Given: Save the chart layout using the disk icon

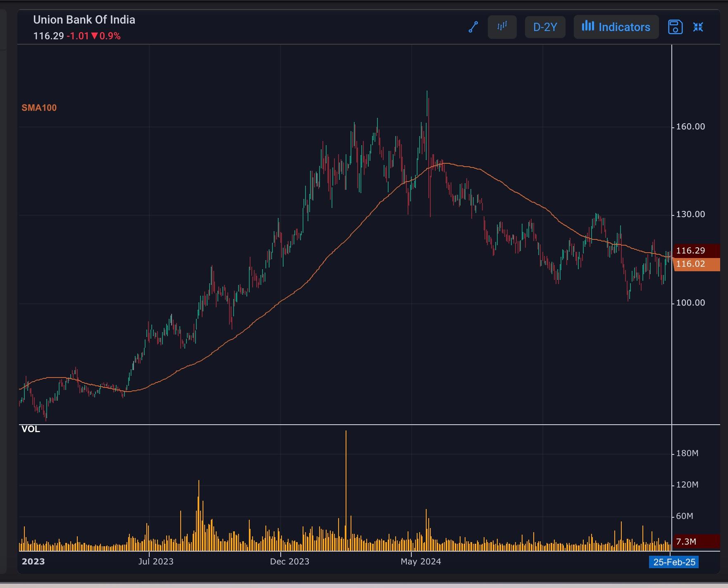Looking at the screenshot, I should (675, 27).
